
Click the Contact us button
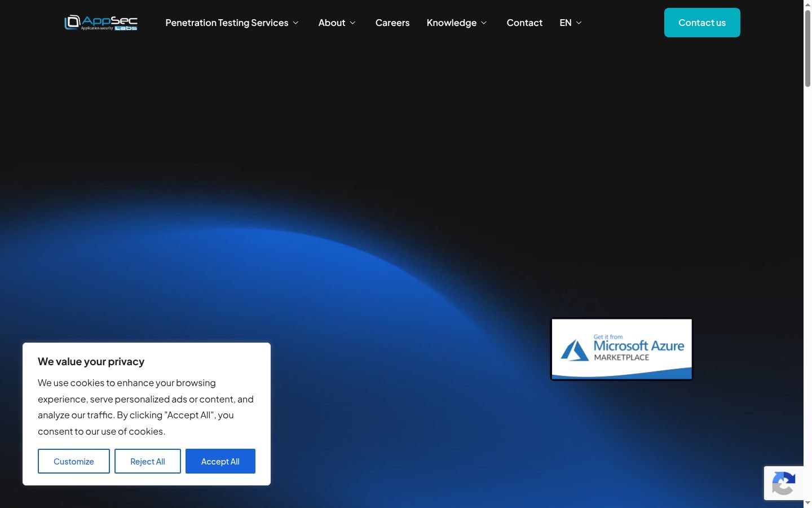[x=702, y=23]
